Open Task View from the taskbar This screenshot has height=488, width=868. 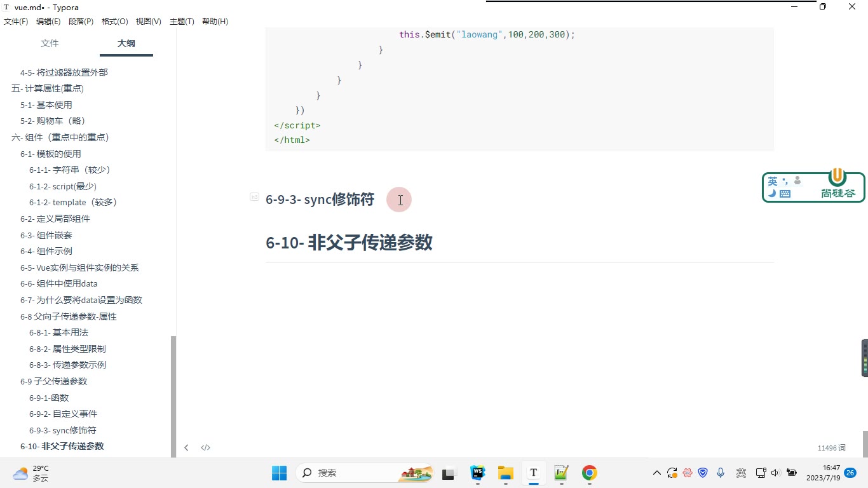(x=450, y=473)
